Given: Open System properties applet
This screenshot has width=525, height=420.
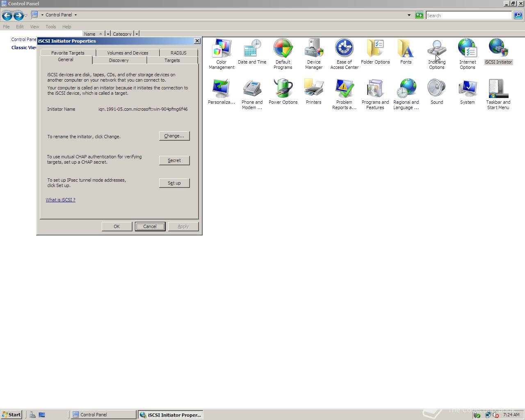Looking at the screenshot, I should point(467,92).
